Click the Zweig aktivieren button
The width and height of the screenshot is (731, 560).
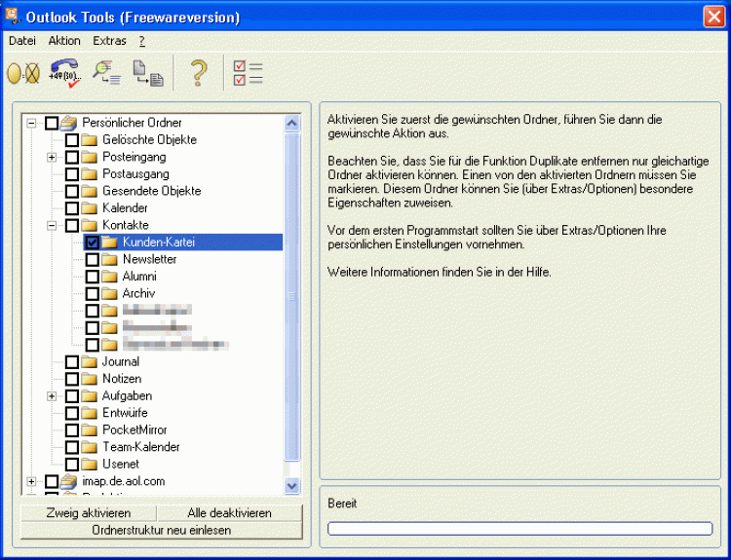(89, 513)
